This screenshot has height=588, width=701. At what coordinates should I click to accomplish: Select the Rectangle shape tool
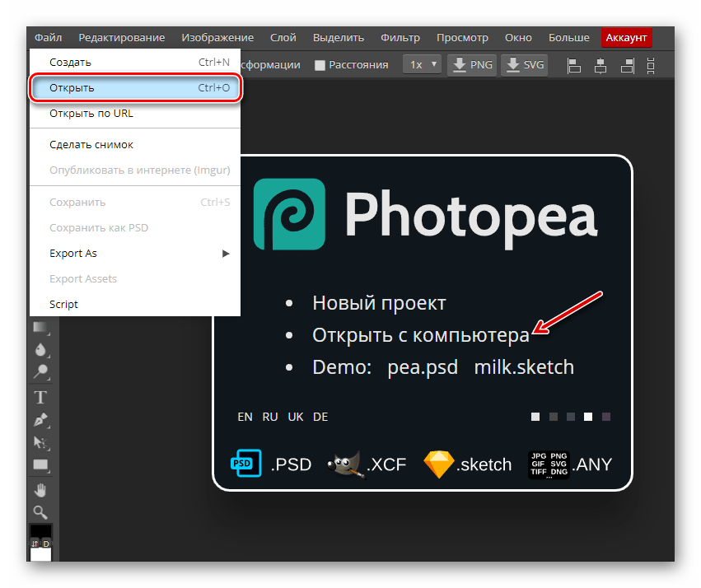(x=40, y=465)
